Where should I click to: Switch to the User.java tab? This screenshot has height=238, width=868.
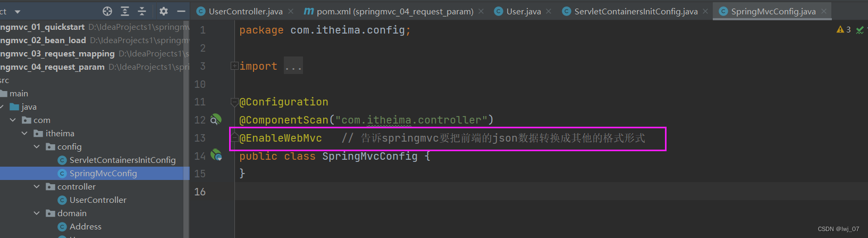(523, 11)
